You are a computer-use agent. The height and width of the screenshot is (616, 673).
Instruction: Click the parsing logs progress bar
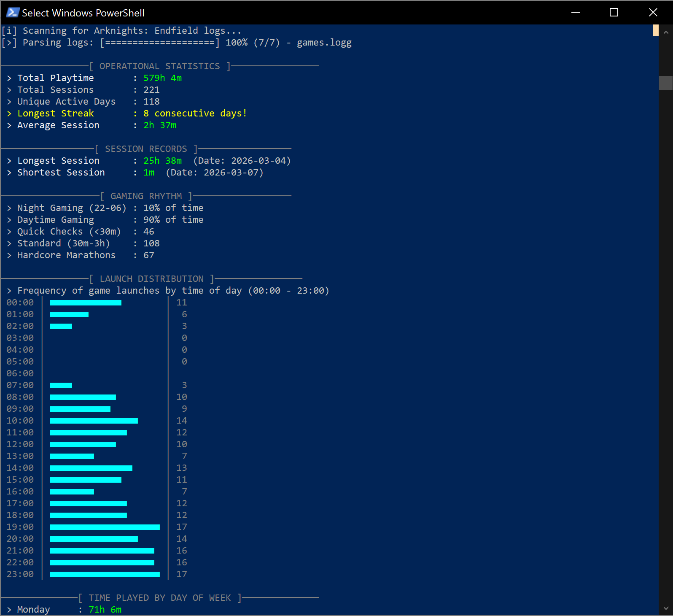[x=160, y=43]
